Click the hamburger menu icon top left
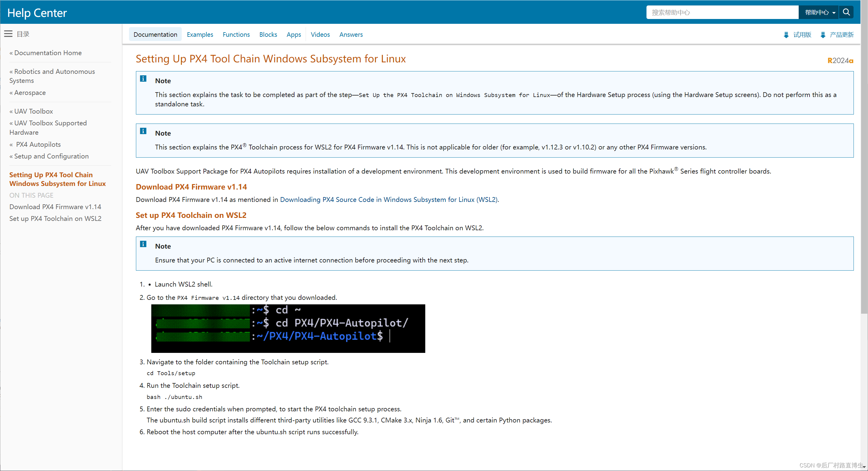This screenshot has width=868, height=471. pyautogui.click(x=8, y=34)
